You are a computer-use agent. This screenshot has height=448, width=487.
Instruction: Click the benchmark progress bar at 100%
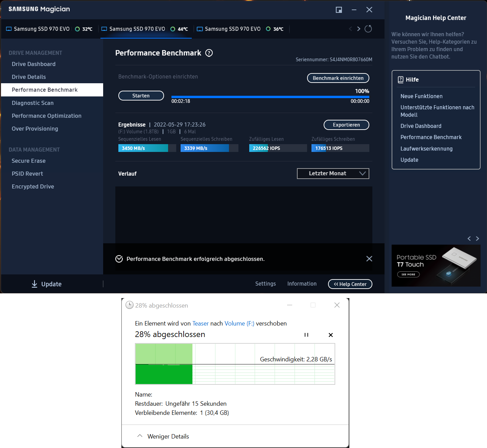click(270, 97)
